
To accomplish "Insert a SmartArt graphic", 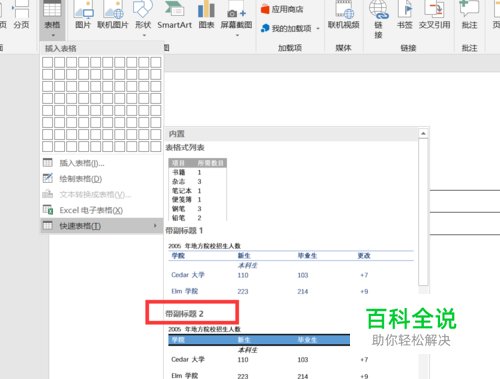I will tap(175, 15).
